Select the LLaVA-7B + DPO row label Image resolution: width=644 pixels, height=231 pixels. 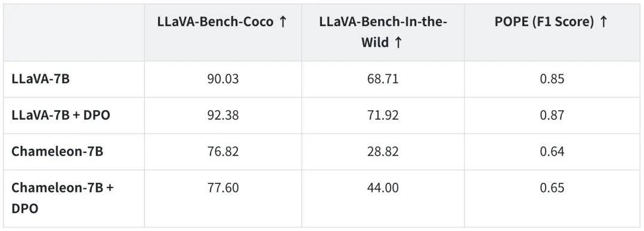tap(61, 115)
